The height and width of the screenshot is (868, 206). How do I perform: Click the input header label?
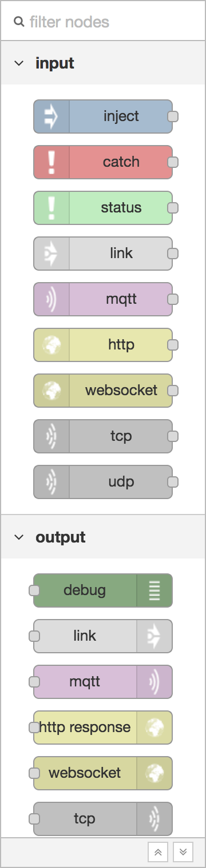pyautogui.click(x=55, y=63)
